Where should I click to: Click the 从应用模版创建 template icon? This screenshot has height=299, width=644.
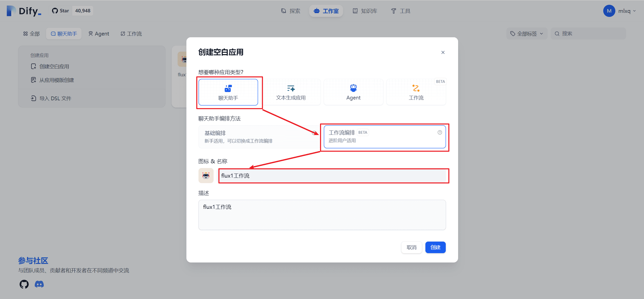[x=33, y=80]
